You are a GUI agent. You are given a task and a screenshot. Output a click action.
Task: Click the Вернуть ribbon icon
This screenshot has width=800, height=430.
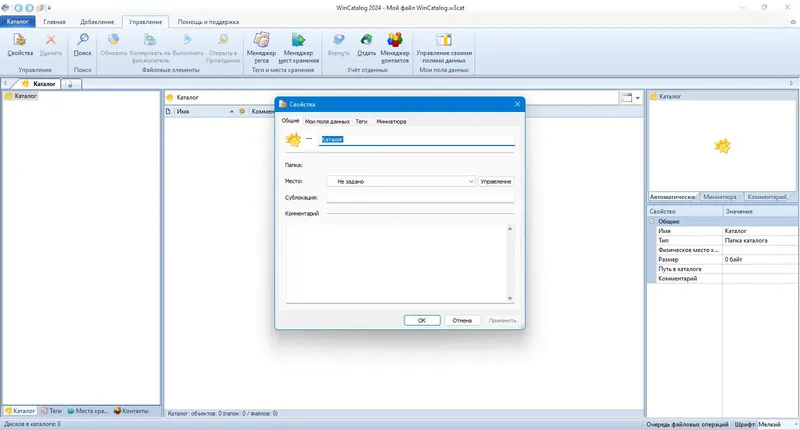coord(338,40)
